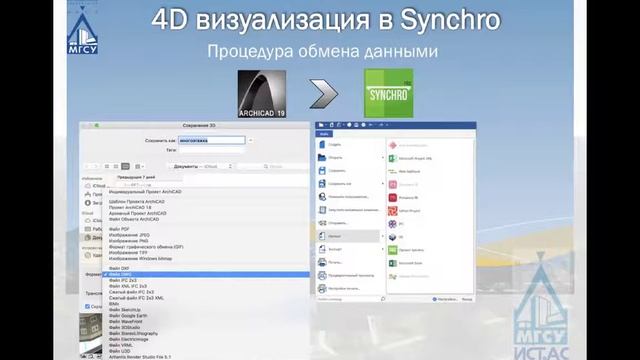This screenshot has height=360, width=640.
Task: Pick 'Файл Google Earth' from the format list
Action: coord(128,316)
